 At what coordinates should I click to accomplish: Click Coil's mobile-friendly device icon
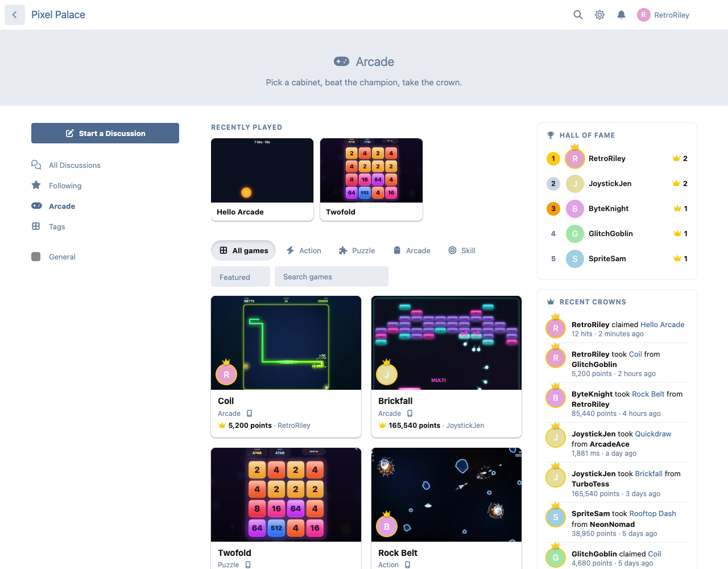249,414
